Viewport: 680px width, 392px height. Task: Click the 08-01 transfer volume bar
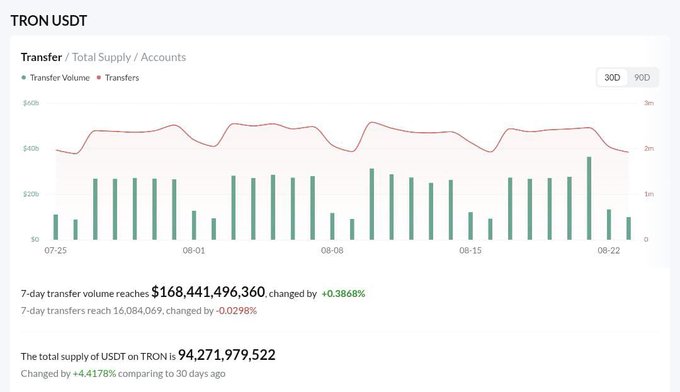[194, 225]
